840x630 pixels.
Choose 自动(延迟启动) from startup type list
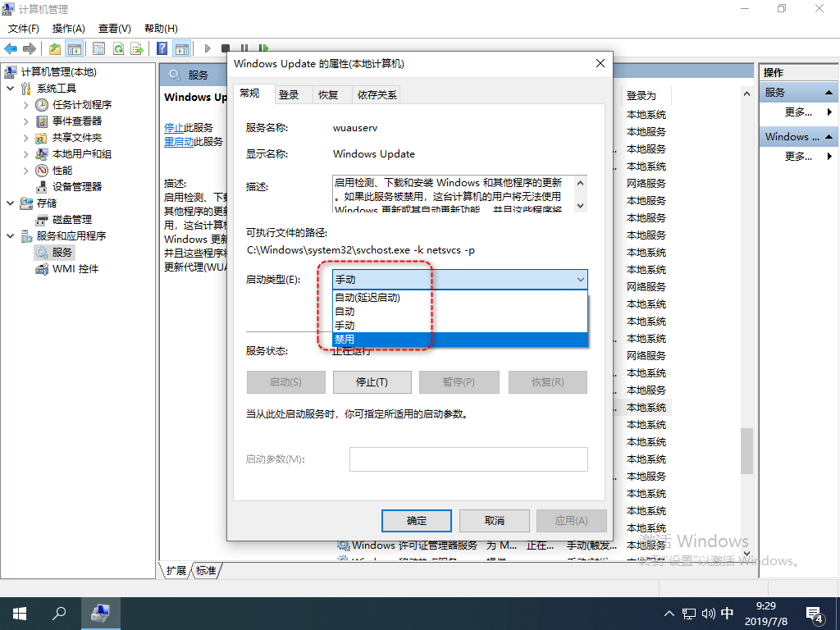(x=460, y=297)
